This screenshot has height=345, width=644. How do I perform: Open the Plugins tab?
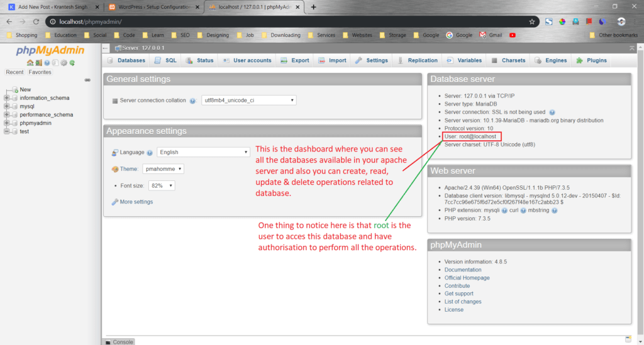591,60
